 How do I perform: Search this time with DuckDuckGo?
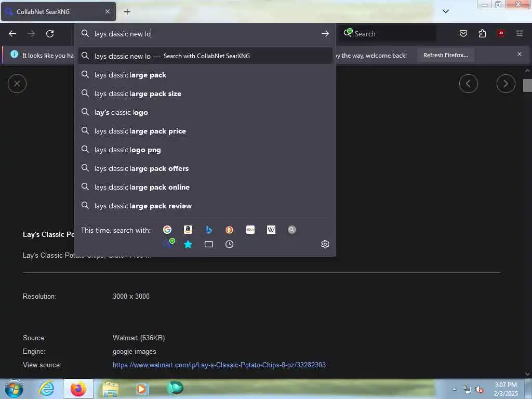(x=229, y=230)
